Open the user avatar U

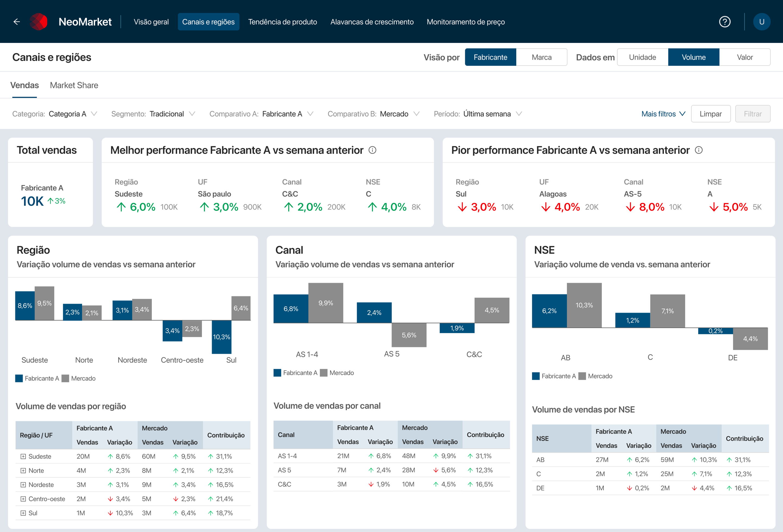(x=762, y=22)
